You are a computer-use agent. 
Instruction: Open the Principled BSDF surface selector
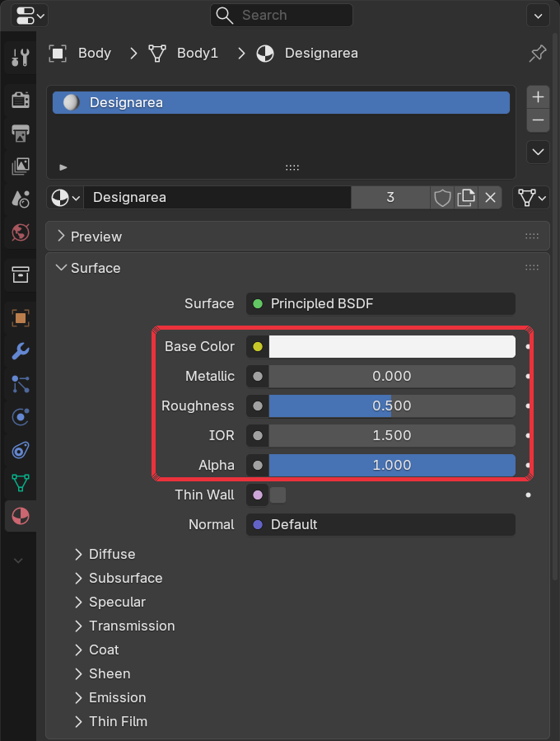pyautogui.click(x=380, y=303)
